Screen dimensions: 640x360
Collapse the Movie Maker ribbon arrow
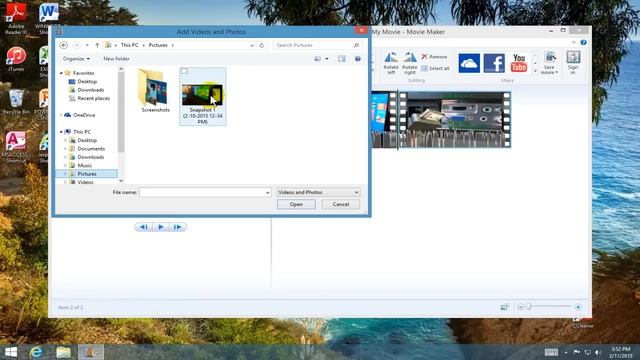point(574,42)
